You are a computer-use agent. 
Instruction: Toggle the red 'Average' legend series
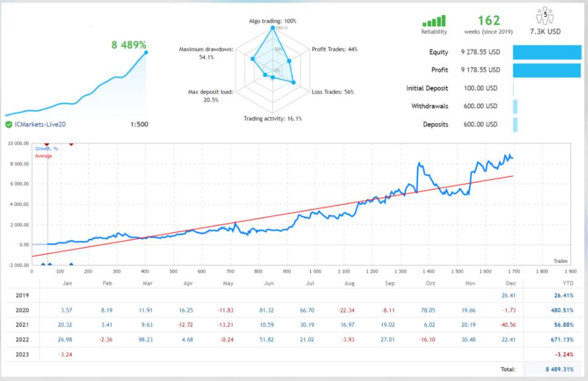point(43,156)
